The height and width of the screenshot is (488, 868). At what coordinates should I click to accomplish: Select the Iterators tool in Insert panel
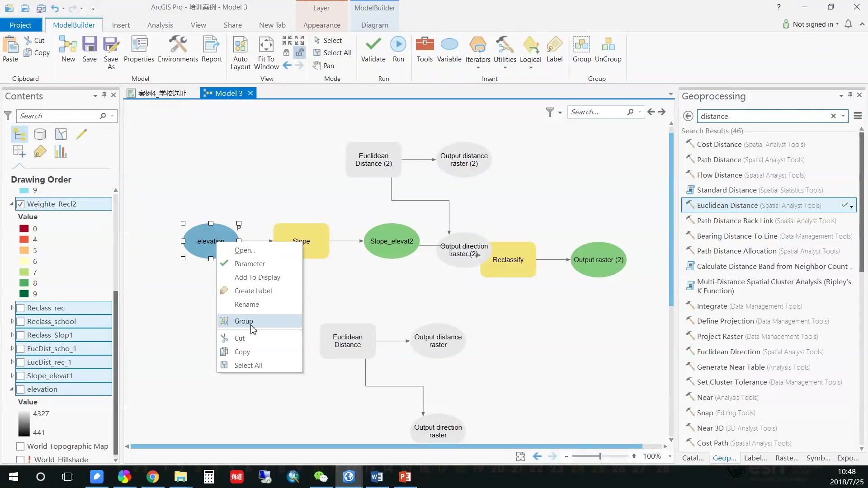(x=477, y=51)
